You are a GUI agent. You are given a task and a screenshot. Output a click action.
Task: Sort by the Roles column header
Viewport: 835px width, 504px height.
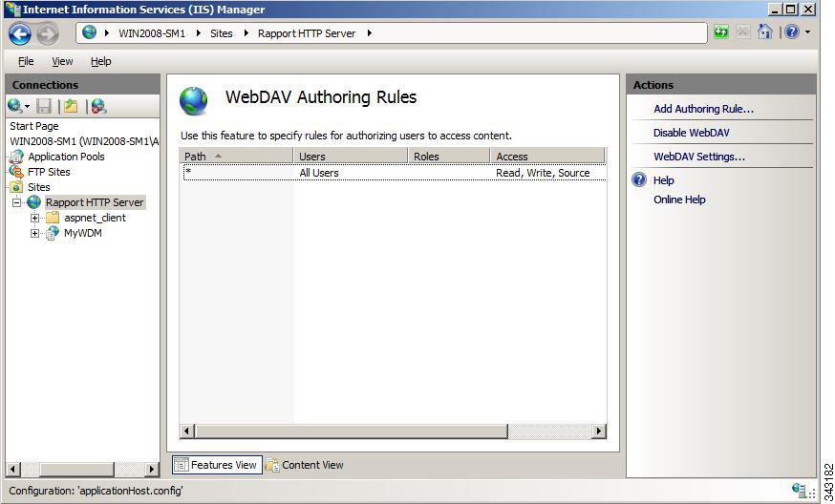click(x=449, y=156)
